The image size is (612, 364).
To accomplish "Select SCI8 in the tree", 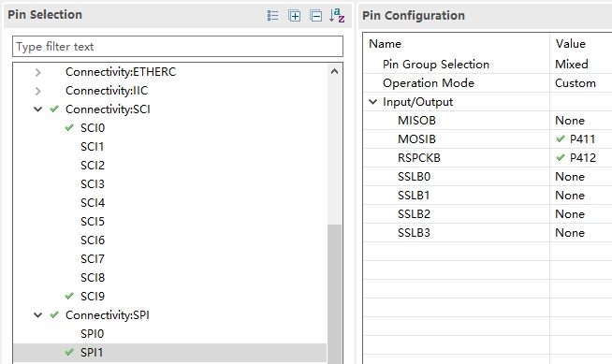I will click(93, 278).
